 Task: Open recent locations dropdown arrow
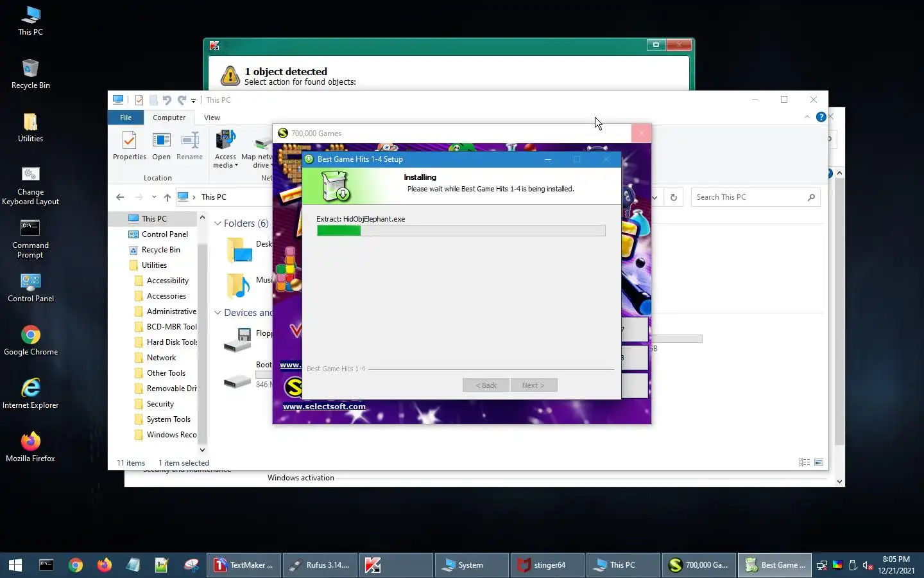point(154,197)
